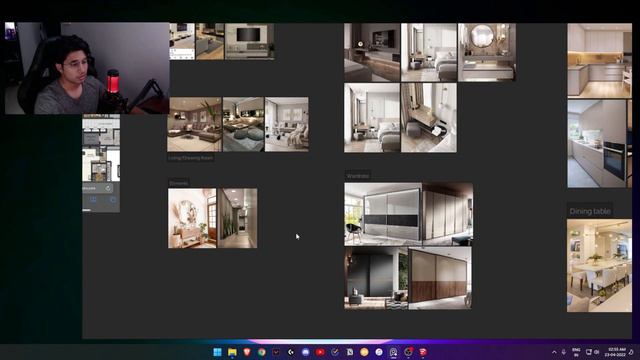
Task: Open the red app icon at the taskbar's end
Action: tap(423, 352)
